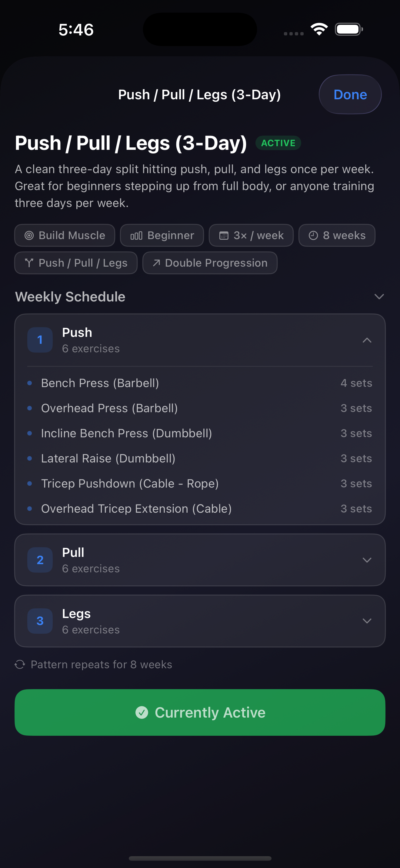Tap the arrow icon beside Double Progression
The width and height of the screenshot is (400, 868).
156,263
